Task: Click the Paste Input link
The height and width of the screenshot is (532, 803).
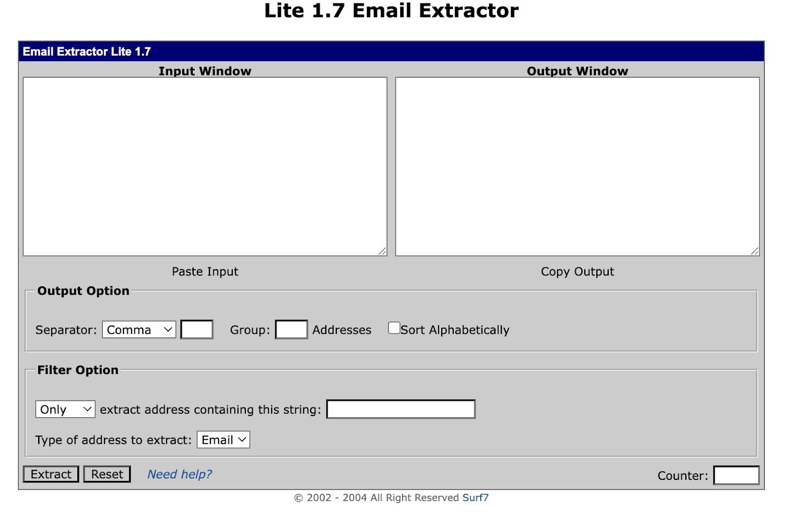Action: [x=205, y=272]
